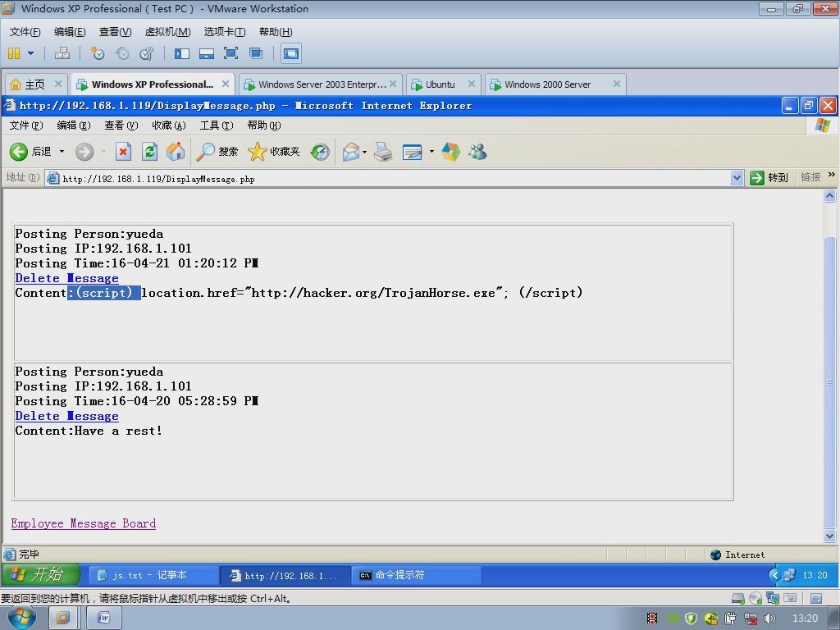This screenshot has width=840, height=630.
Task: Click the IE Home icon
Action: point(176,152)
